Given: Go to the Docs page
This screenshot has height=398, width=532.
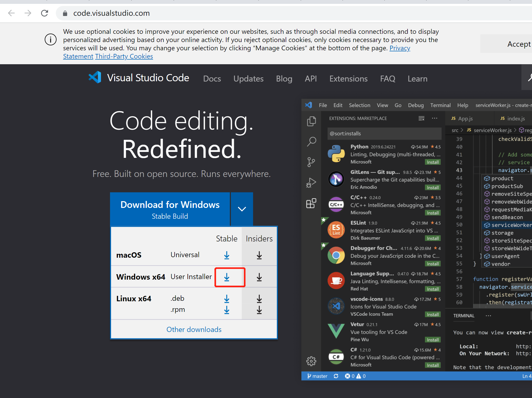Looking at the screenshot, I should (212, 79).
